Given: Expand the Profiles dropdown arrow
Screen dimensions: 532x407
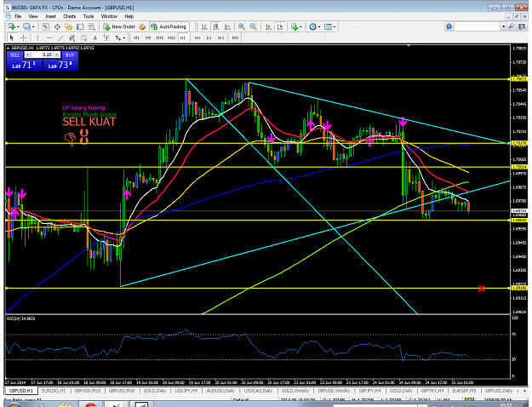Looking at the screenshot, I should click(33, 26).
